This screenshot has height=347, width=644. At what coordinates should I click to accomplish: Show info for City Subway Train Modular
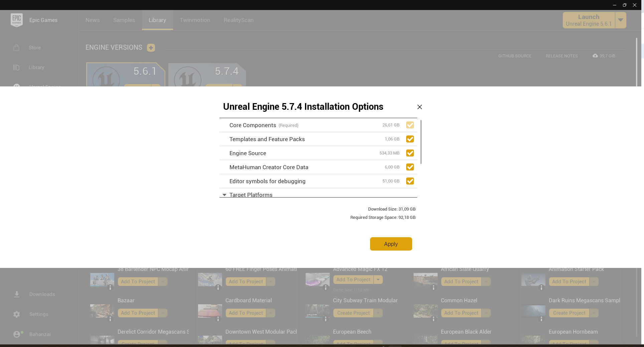326,319
